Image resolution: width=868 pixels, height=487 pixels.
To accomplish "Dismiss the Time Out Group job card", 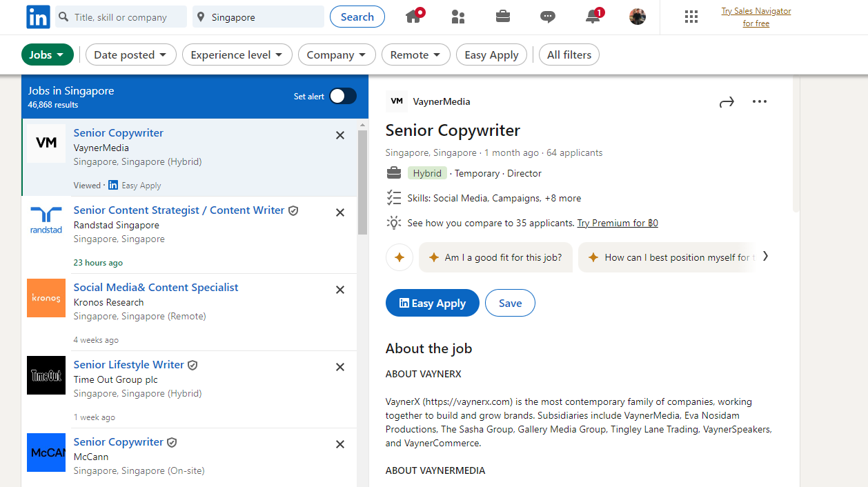I will (x=340, y=367).
